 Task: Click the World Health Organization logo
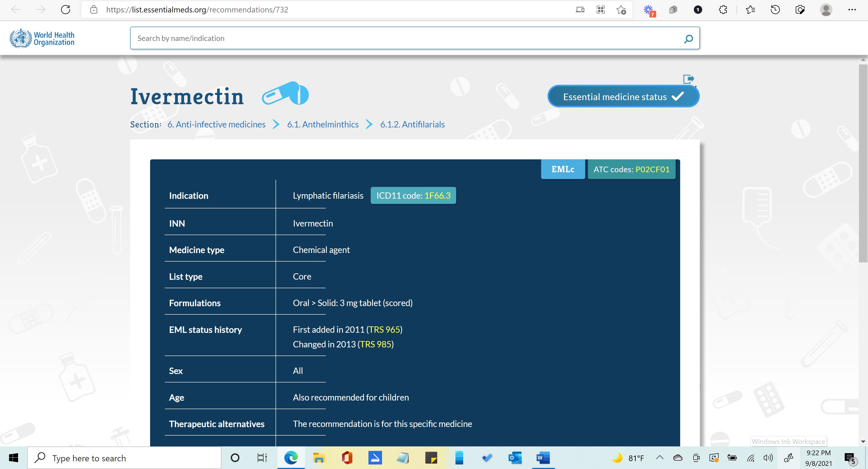pyautogui.click(x=42, y=38)
